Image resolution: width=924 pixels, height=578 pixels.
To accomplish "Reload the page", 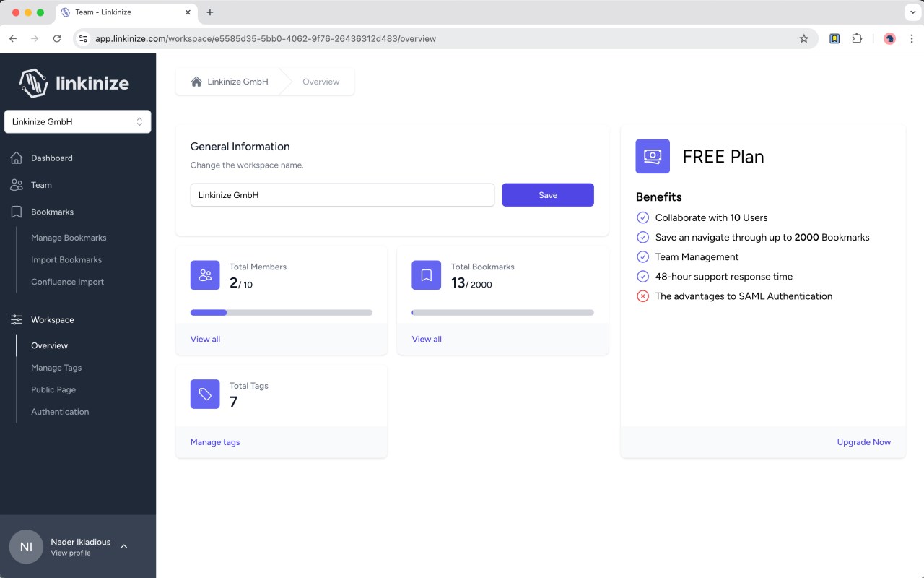I will pos(57,39).
